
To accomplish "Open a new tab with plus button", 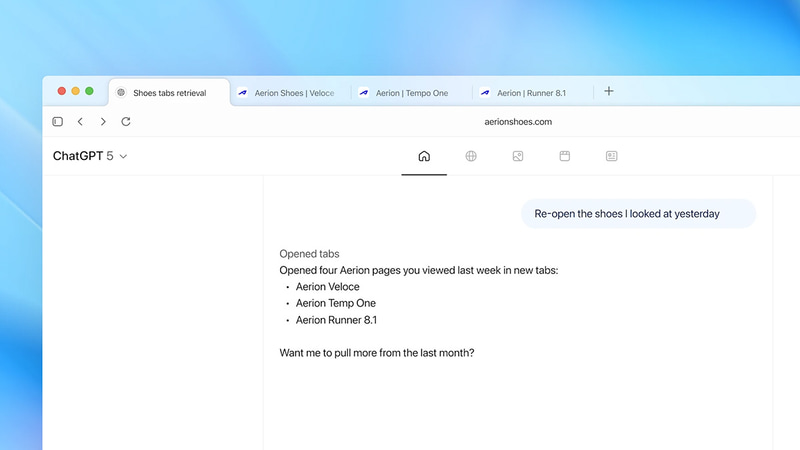I will coord(609,92).
